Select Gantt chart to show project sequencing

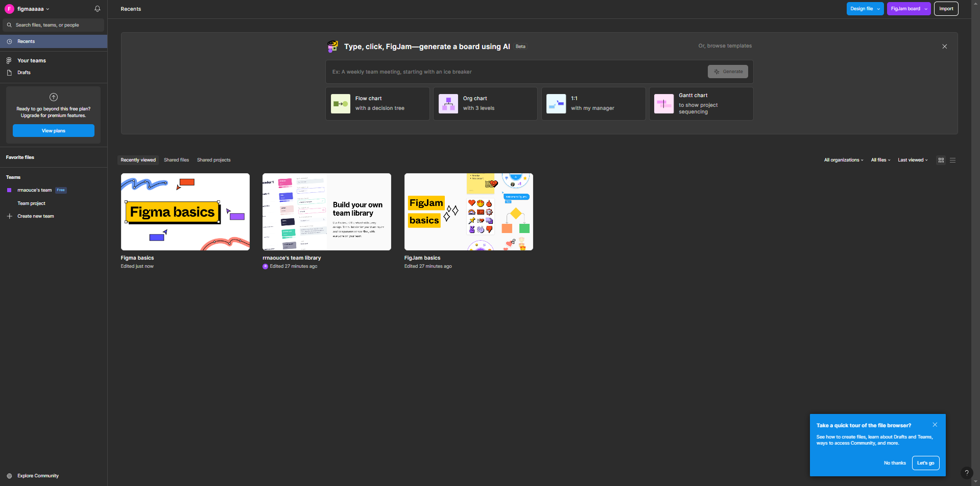(x=701, y=104)
